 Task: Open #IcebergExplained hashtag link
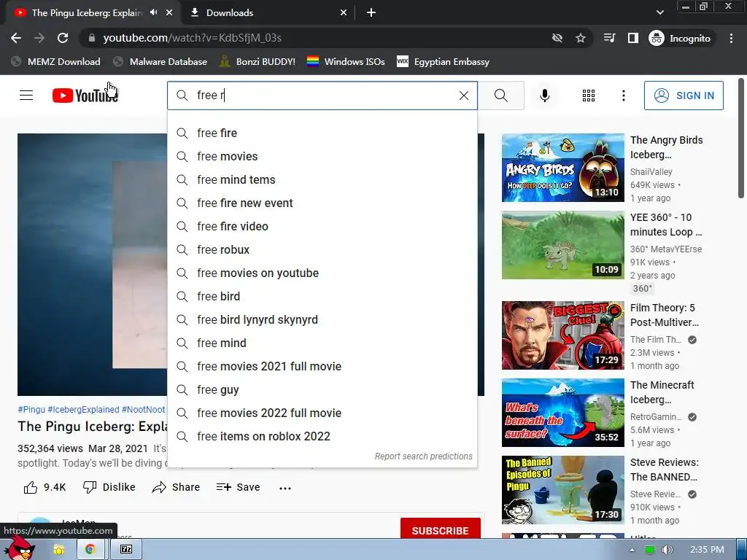83,410
